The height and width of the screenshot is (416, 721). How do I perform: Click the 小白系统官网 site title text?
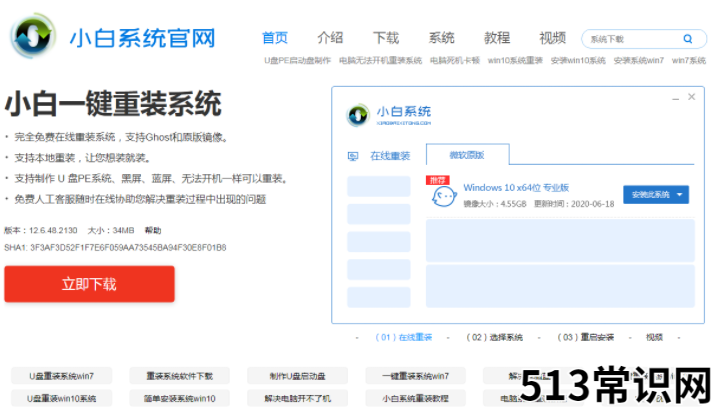143,38
